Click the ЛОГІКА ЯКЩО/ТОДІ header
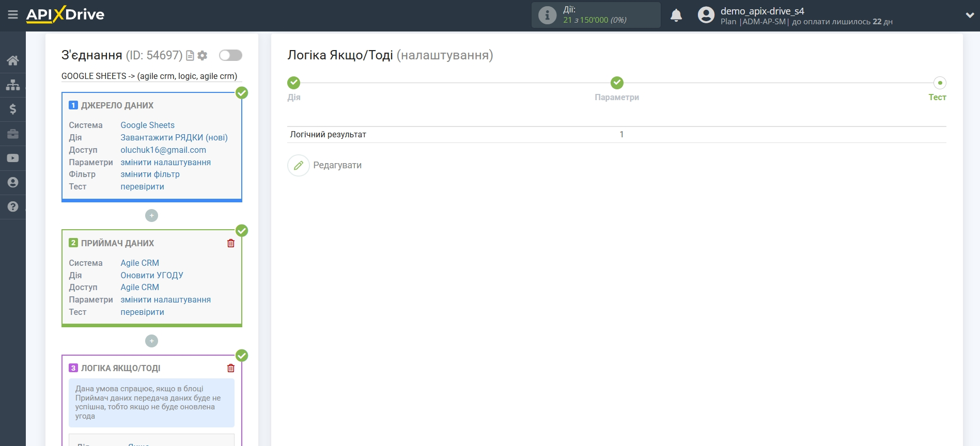The image size is (980, 446). tap(120, 368)
